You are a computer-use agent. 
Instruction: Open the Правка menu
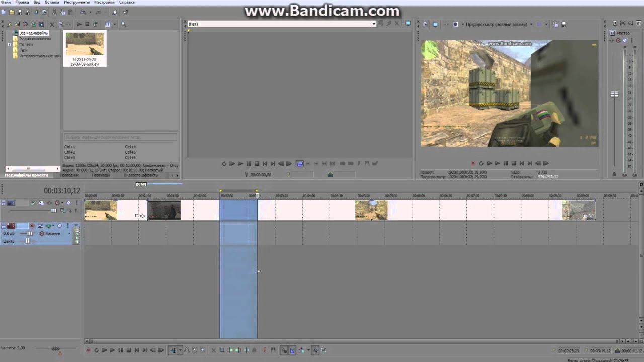coord(22,3)
